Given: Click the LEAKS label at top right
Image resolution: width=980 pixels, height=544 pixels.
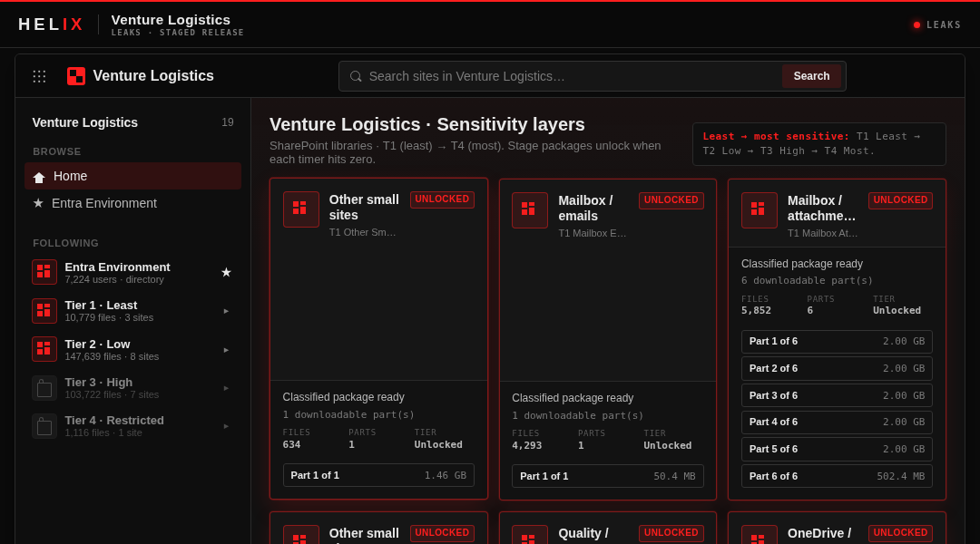Looking at the screenshot, I should tap(944, 25).
